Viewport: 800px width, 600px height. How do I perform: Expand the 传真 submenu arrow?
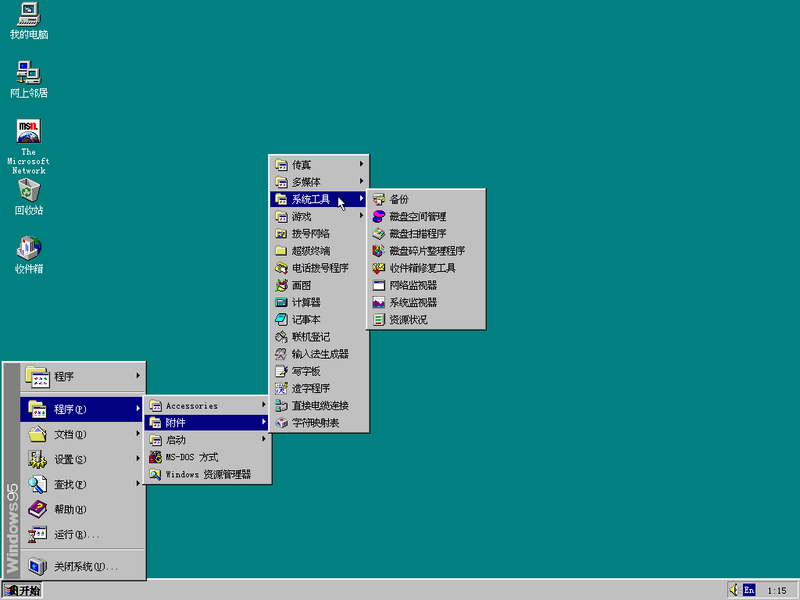tap(361, 164)
